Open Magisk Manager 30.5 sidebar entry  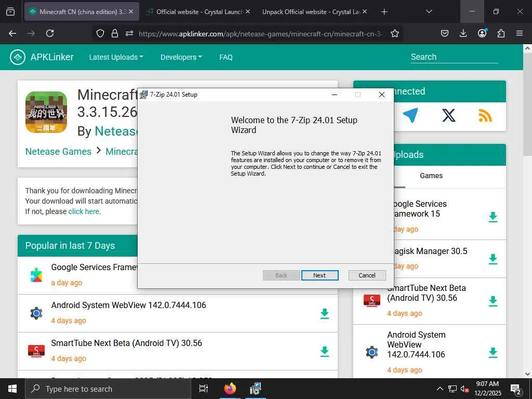(430, 251)
